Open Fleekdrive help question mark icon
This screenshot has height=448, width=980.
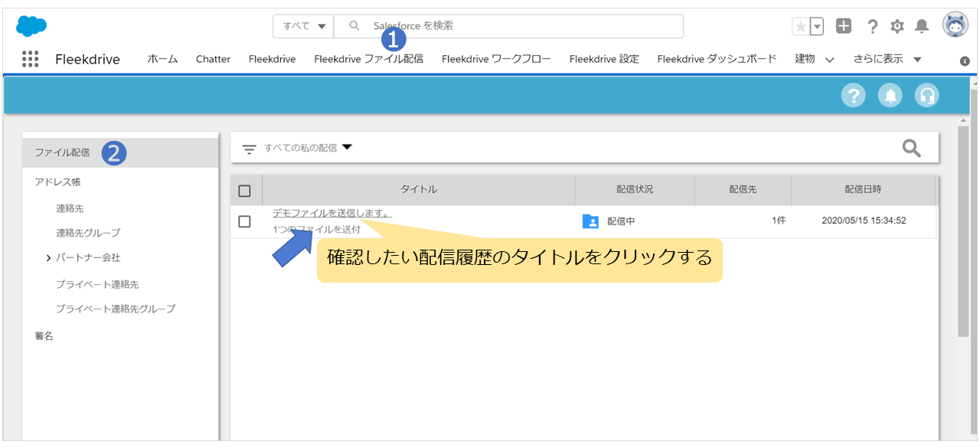click(853, 96)
